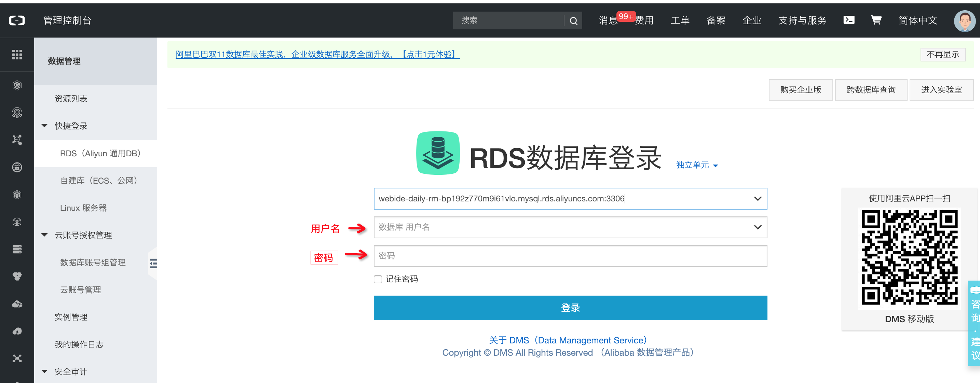Open the 阿里巴巴双11 promotion link
This screenshot has height=383, width=980.
click(317, 54)
